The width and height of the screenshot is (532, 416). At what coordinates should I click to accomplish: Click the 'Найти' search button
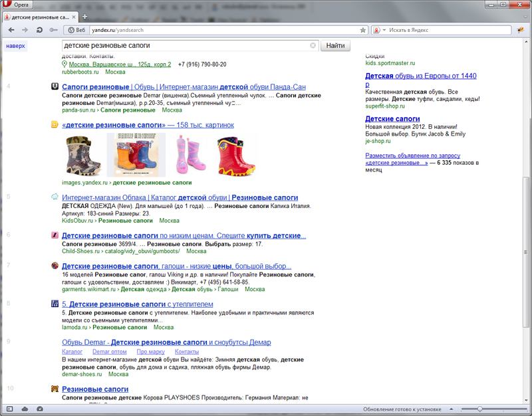(335, 45)
